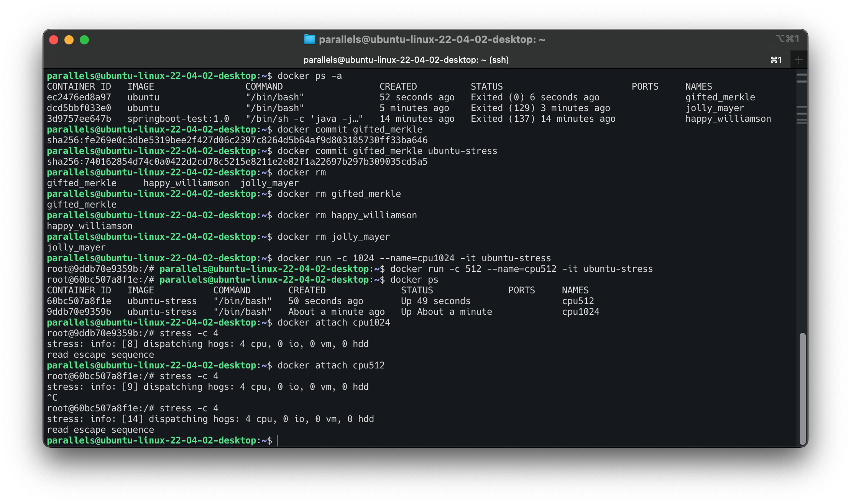This screenshot has width=851, height=504.
Task: Click name happy_williamson in NAMES column
Action: (x=728, y=119)
